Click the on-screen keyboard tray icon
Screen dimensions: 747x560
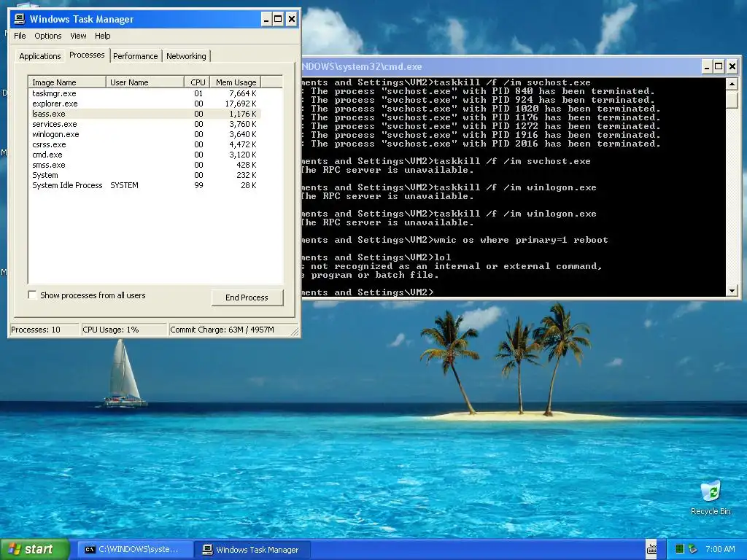tap(651, 549)
